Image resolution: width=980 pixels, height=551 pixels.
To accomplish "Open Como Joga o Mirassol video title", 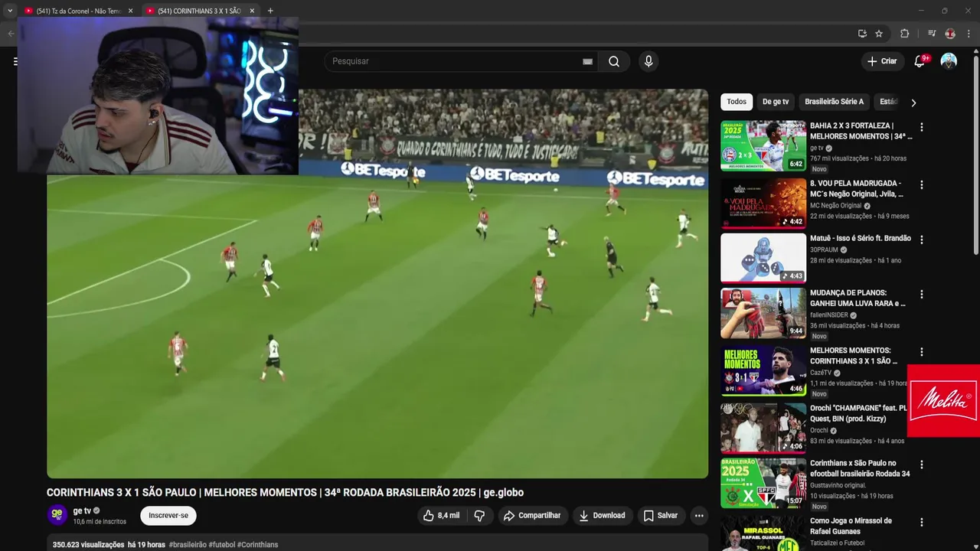I will [851, 527].
